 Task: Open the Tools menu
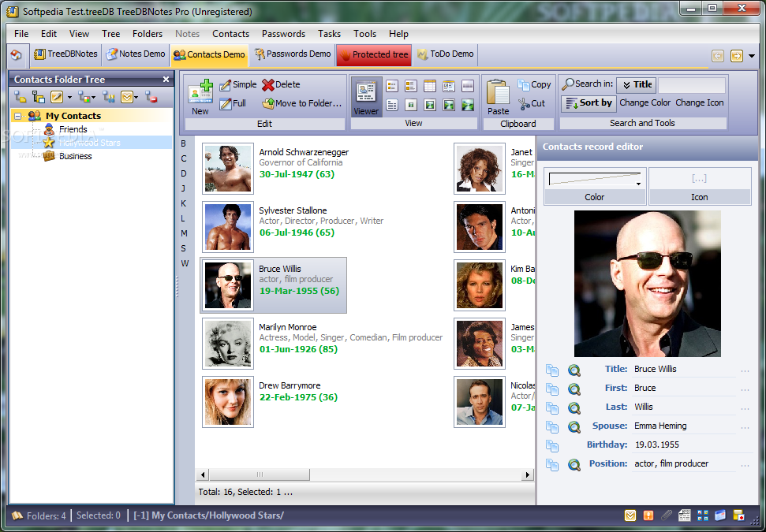(365, 34)
